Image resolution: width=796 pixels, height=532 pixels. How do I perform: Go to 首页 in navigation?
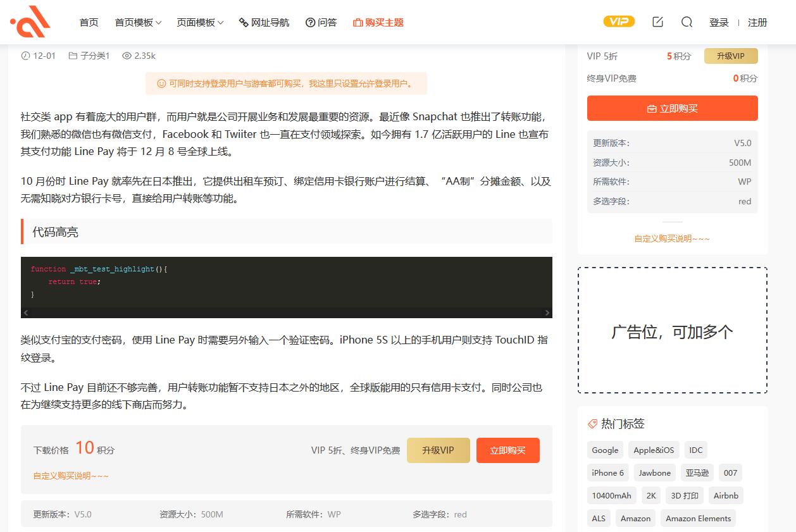click(89, 22)
